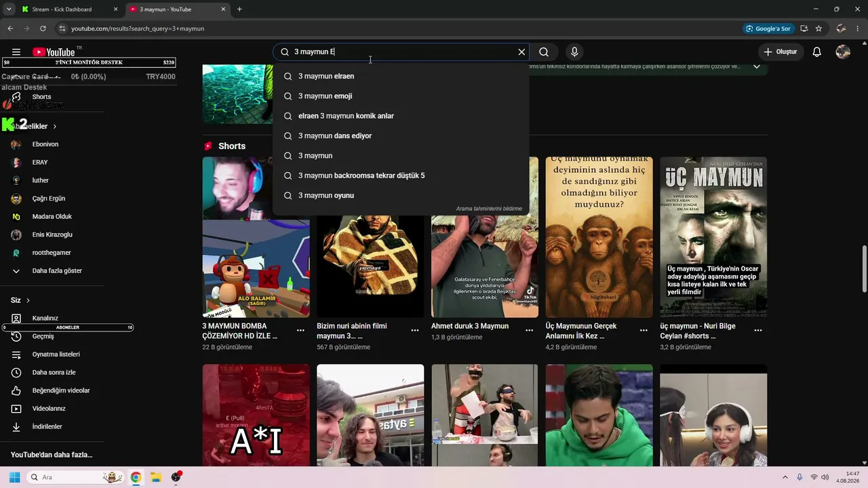Reload the current page
This screenshot has width=868, height=488.
(x=43, y=28)
